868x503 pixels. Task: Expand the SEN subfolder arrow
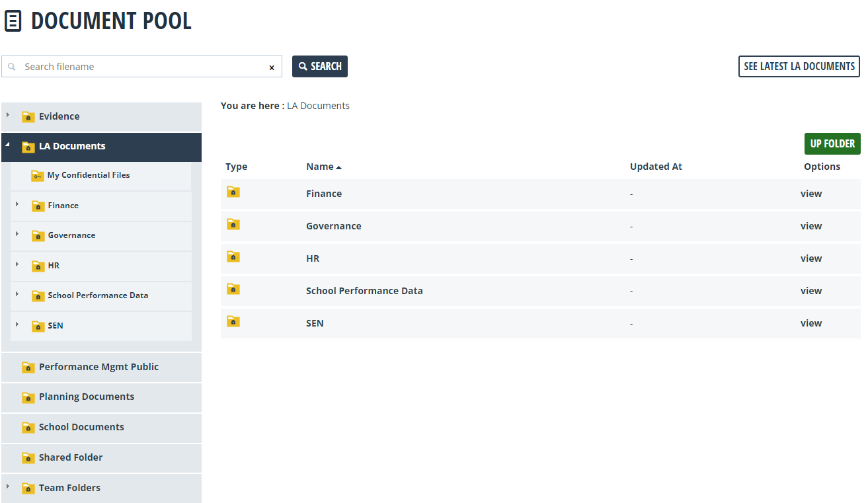pos(17,324)
